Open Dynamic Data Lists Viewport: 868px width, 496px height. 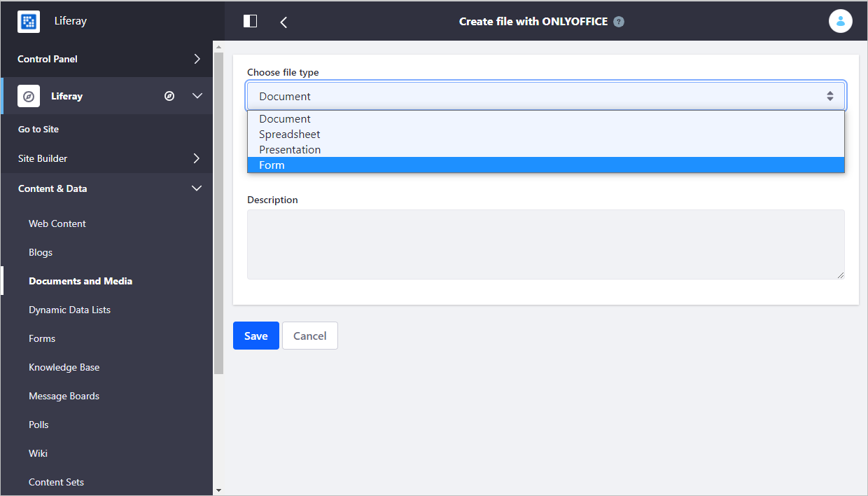point(69,310)
